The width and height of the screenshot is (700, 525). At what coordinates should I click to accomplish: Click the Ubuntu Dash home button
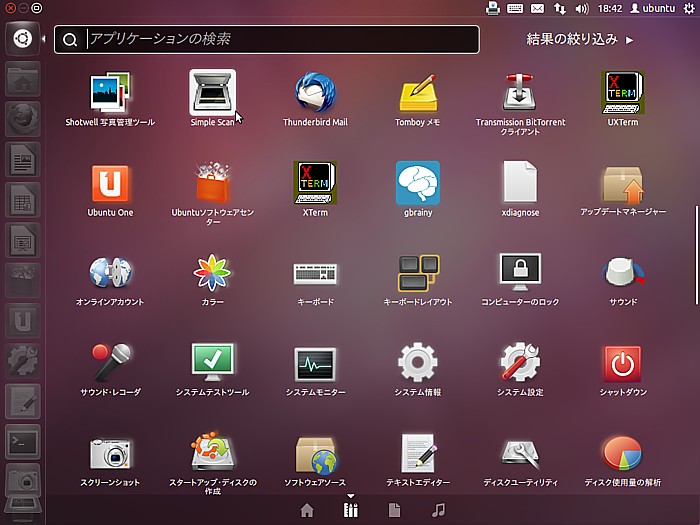coord(23,39)
